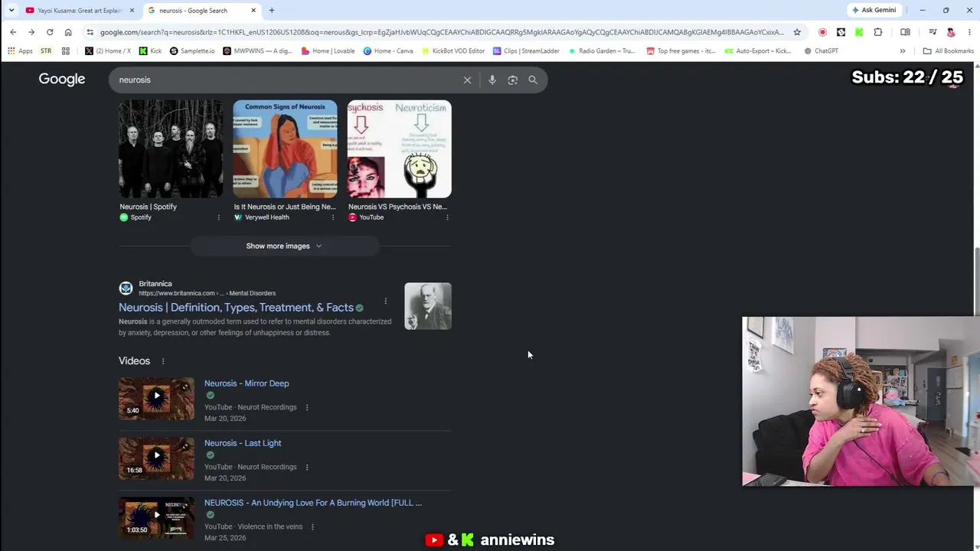Click the Ask Gemini button
The width and height of the screenshot is (980, 551).
point(874,10)
